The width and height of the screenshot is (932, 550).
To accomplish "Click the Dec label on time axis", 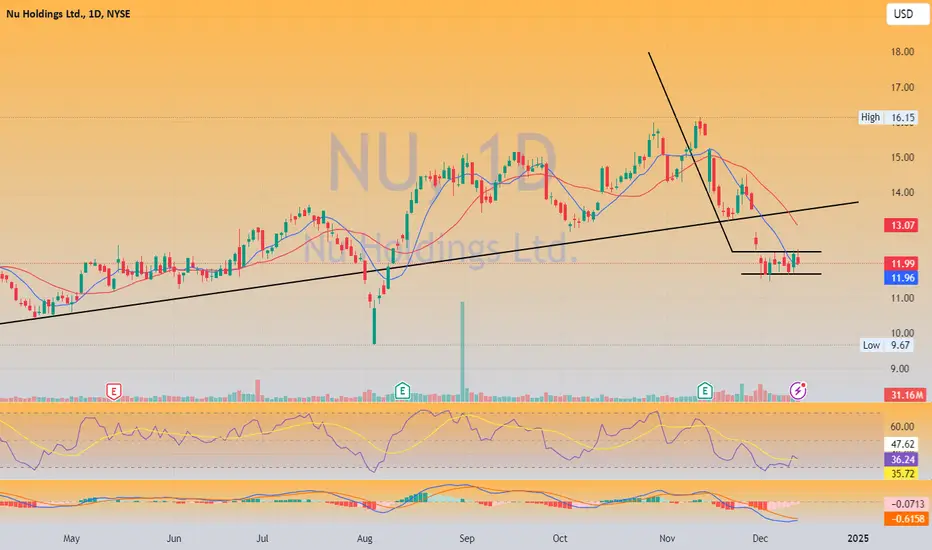I will pyautogui.click(x=760, y=538).
